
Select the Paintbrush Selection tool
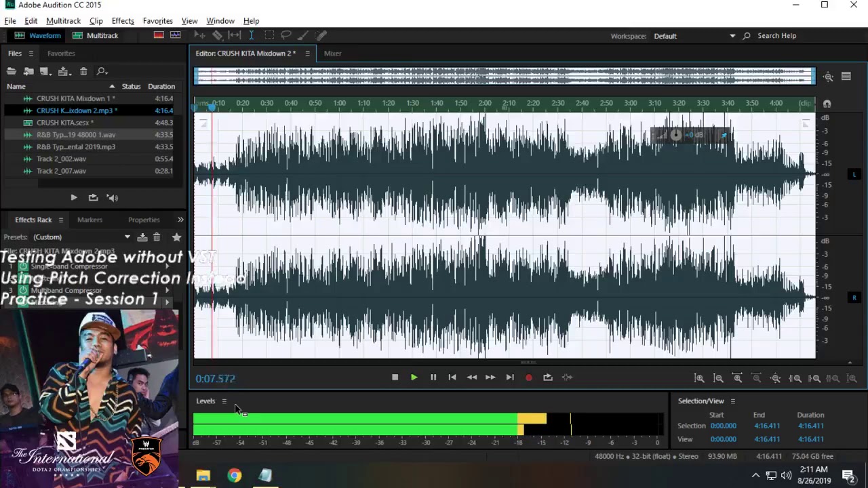click(304, 35)
